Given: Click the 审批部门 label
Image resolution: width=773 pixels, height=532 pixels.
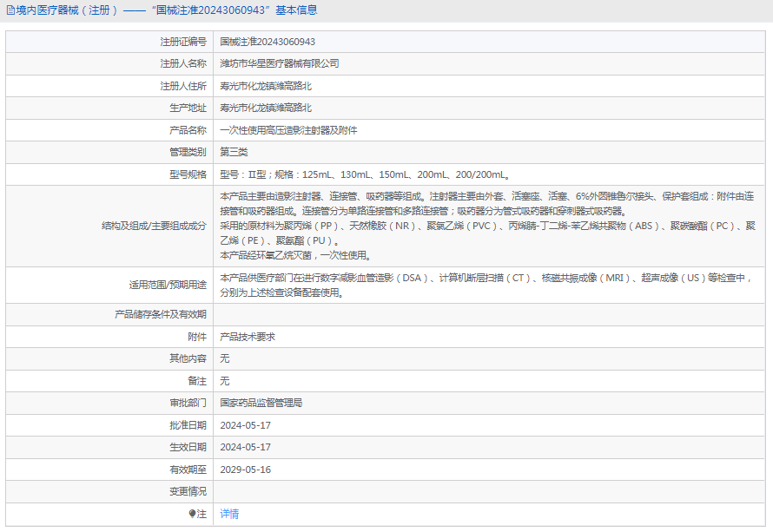Looking at the screenshot, I should [x=188, y=404].
